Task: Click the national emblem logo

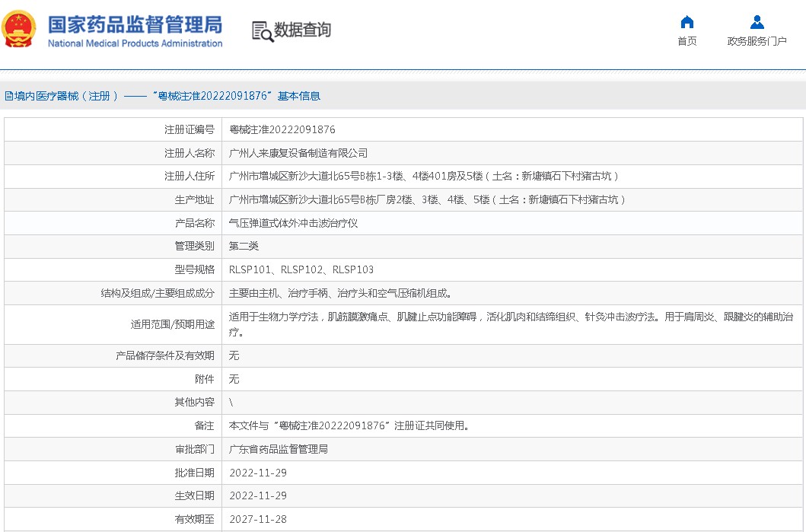Action: 19,30
